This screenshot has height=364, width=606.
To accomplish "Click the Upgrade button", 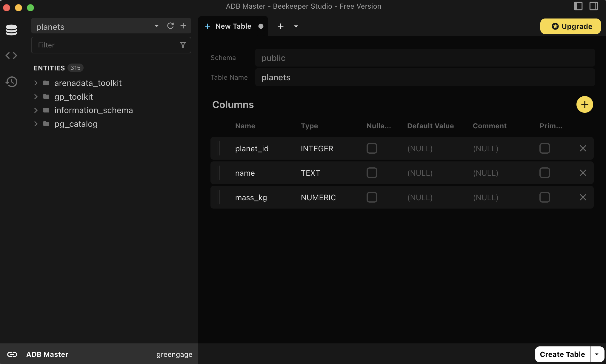I will 570,26.
